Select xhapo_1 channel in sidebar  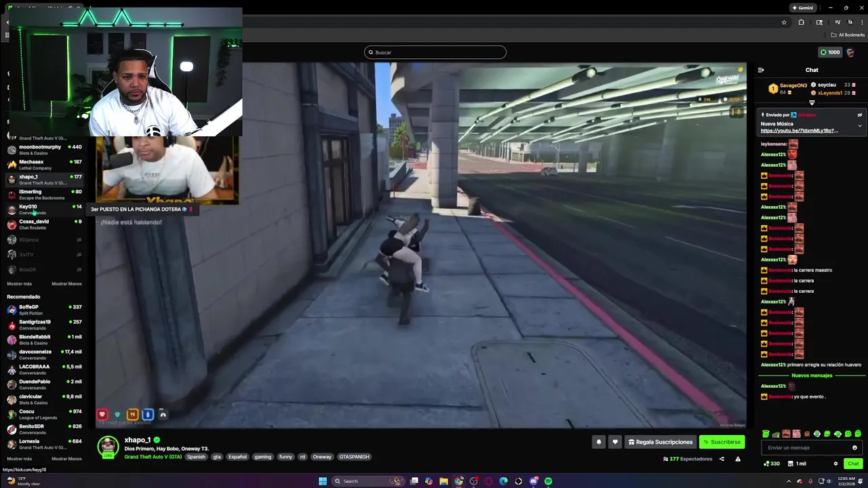(45, 180)
